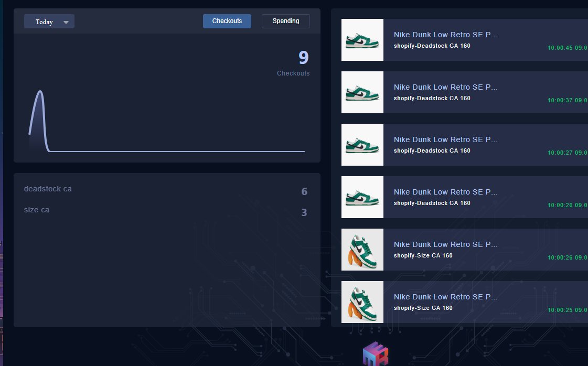Click the total checkouts count 9
Screen dimensions: 588x366
tap(303, 57)
